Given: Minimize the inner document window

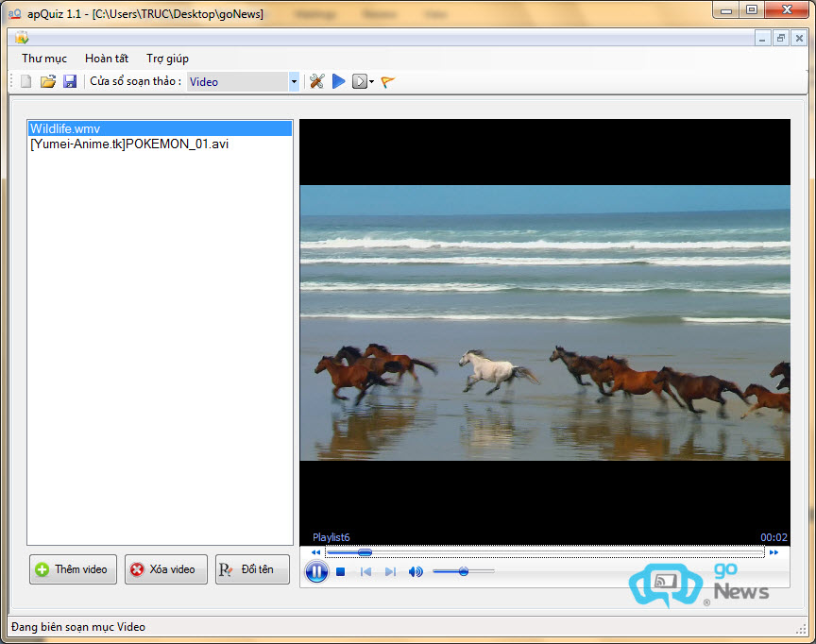Looking at the screenshot, I should [762, 39].
